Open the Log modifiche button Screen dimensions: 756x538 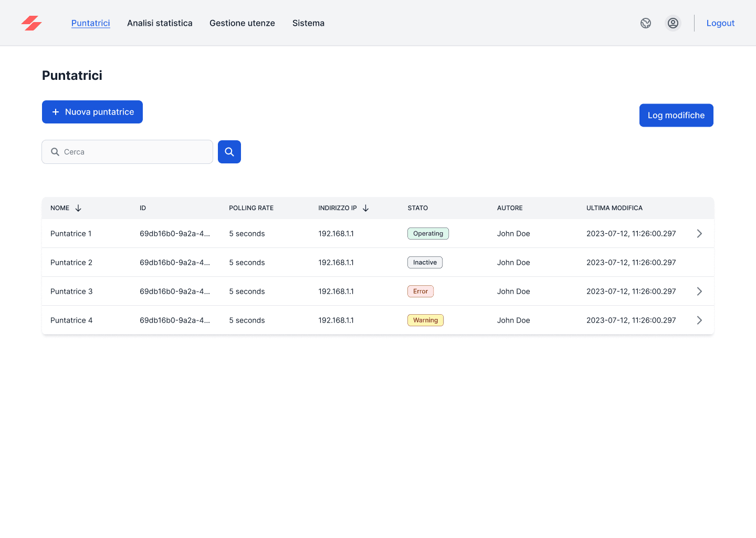676,115
